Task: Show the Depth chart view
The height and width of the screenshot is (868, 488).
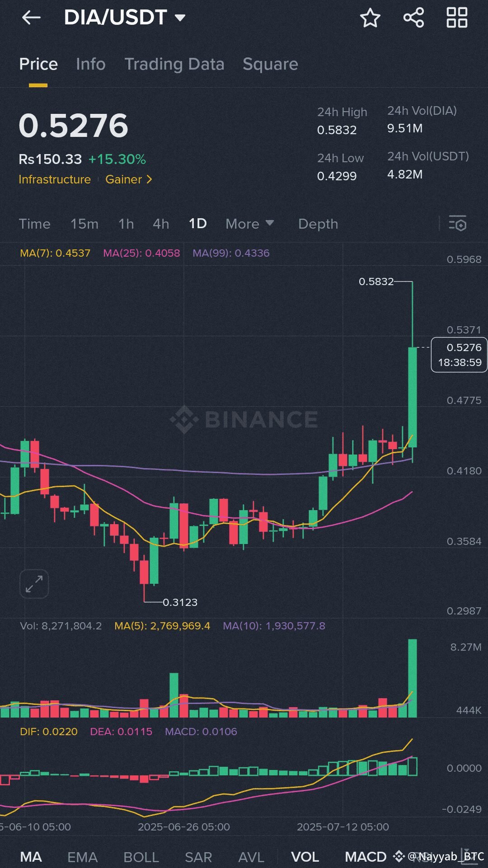Action: point(318,224)
